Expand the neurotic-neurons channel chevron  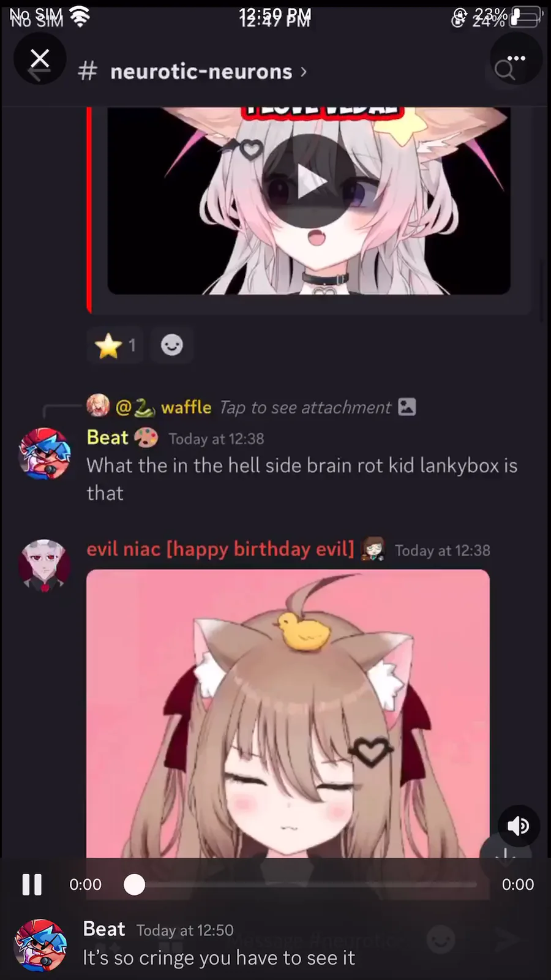click(304, 72)
